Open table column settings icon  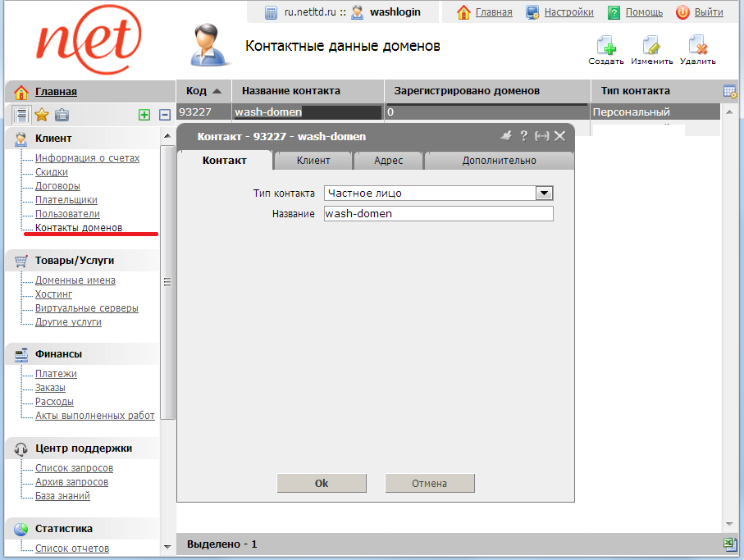click(x=729, y=91)
